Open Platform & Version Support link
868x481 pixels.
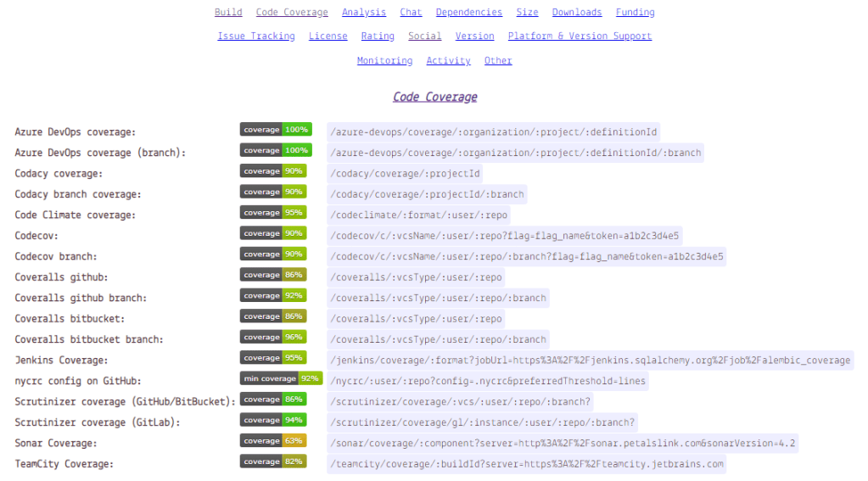coord(580,36)
